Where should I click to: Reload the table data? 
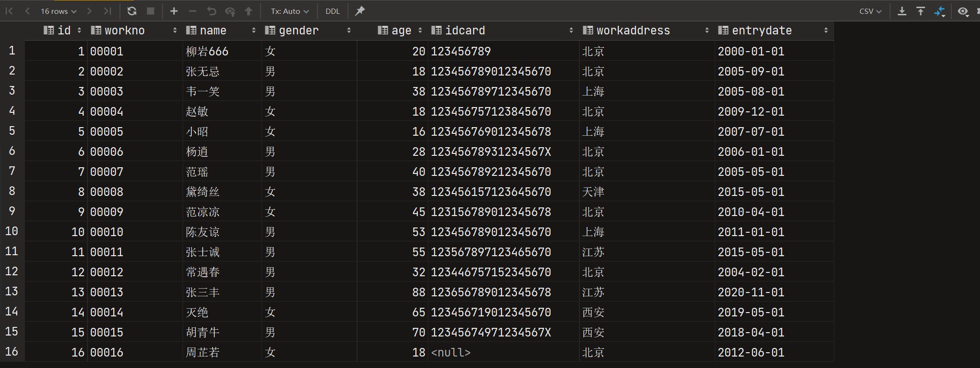click(x=132, y=11)
